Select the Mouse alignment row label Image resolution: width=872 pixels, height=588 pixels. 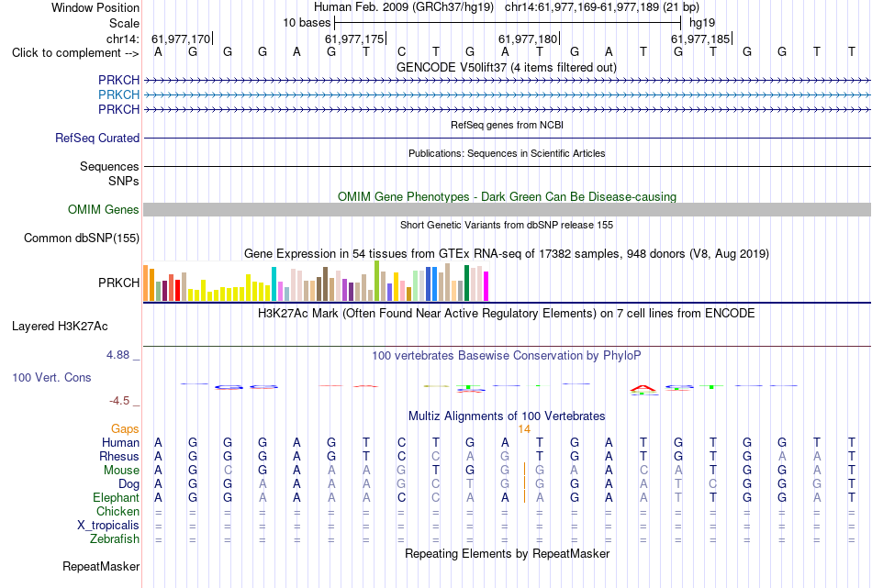(x=121, y=471)
